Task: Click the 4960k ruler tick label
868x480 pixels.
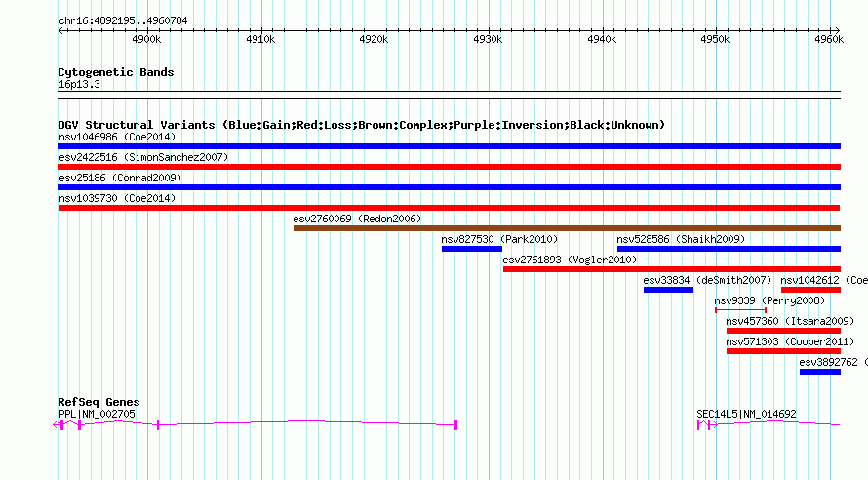Action: click(829, 39)
